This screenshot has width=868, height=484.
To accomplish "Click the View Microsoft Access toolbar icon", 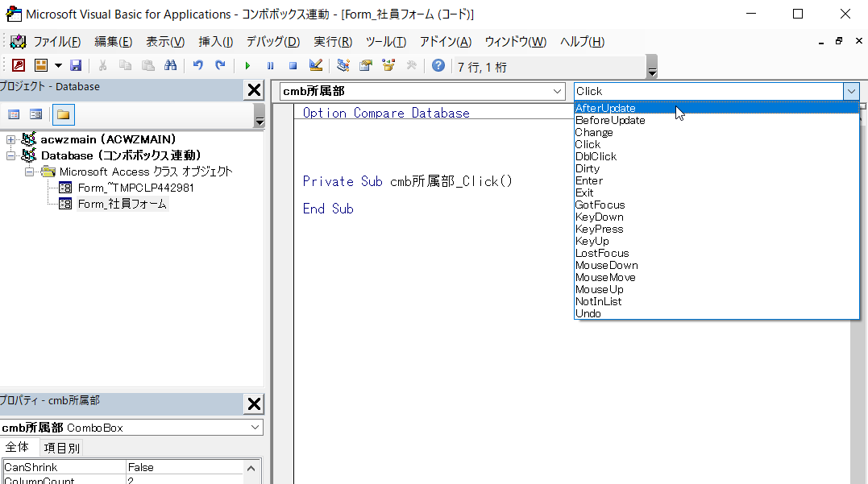I will [19, 66].
